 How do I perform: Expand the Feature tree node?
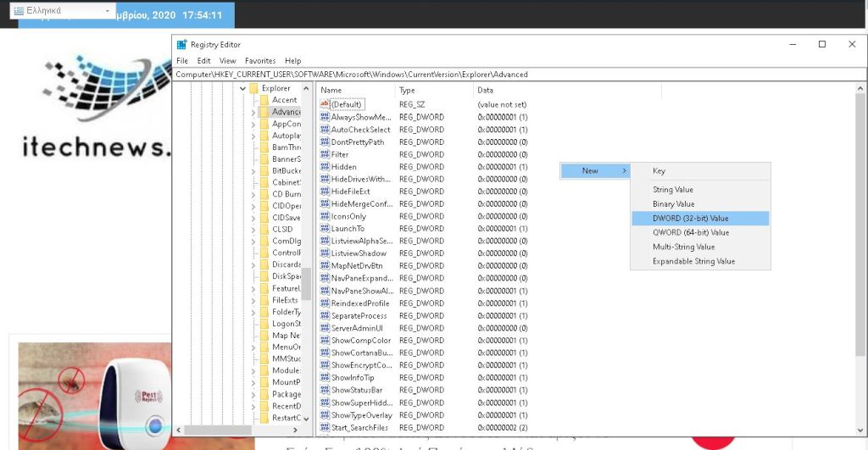[x=253, y=288]
